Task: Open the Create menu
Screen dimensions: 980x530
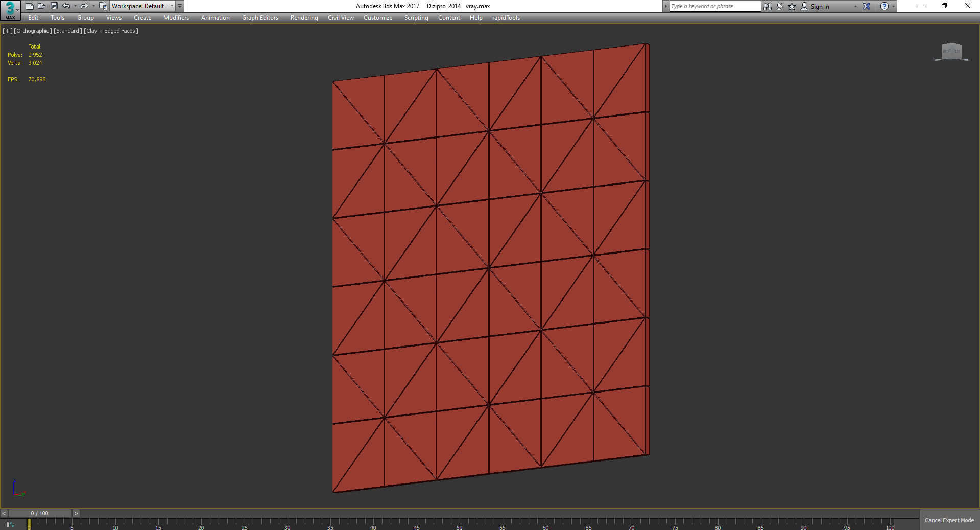Action: [x=142, y=18]
